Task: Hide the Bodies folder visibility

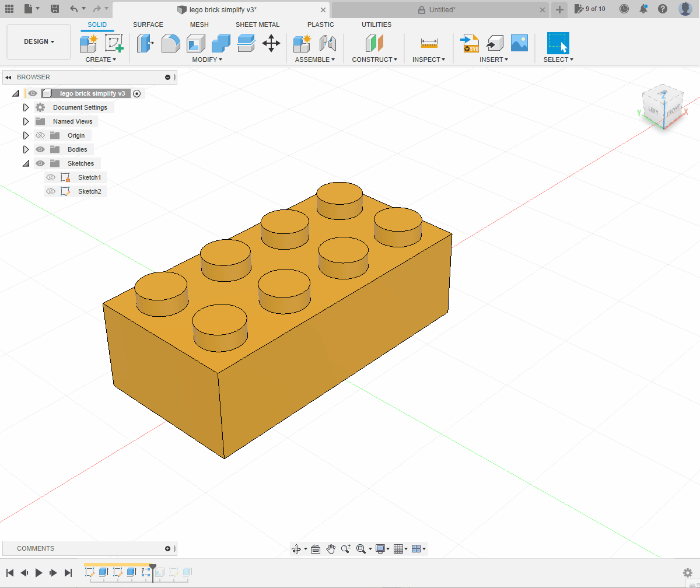Action: [x=40, y=149]
